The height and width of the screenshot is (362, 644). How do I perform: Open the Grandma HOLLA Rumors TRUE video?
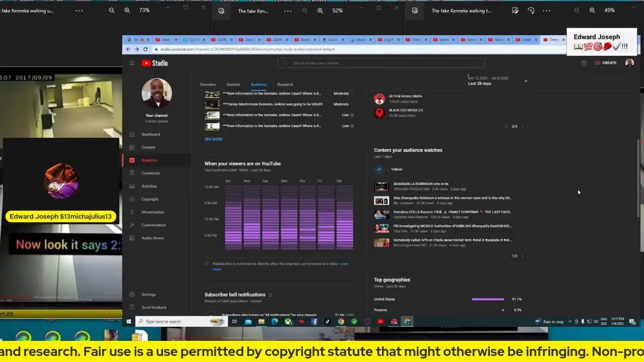click(452, 212)
